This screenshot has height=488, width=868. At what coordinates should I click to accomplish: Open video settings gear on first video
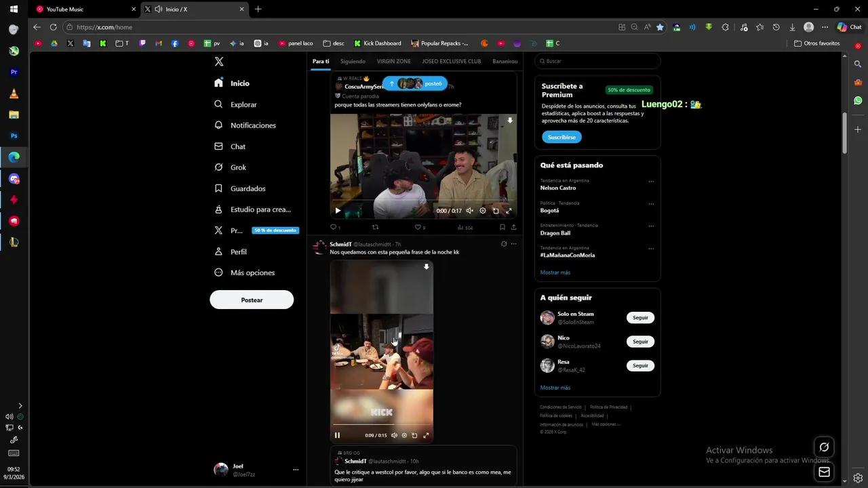click(x=483, y=211)
